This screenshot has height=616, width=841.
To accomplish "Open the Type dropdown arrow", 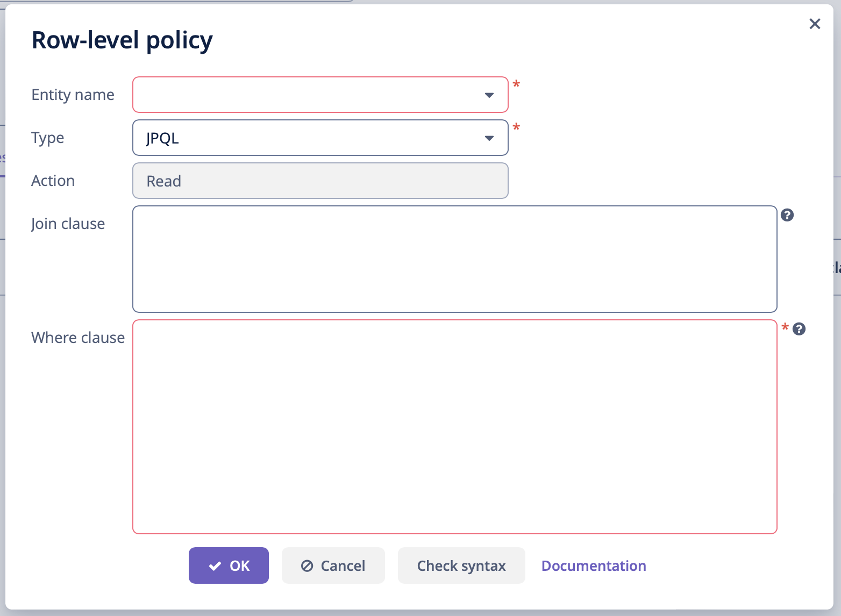I will 489,138.
